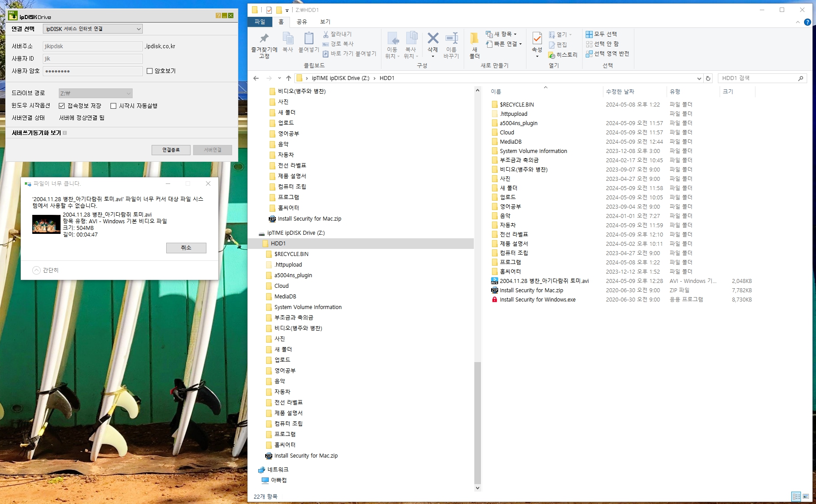Click the search magnifier in HDD1 search box

click(x=801, y=78)
